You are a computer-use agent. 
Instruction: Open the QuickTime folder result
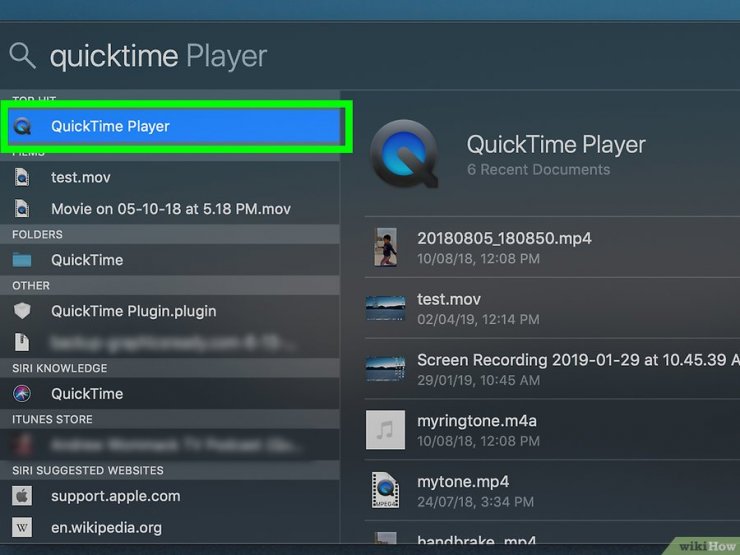(x=170, y=260)
